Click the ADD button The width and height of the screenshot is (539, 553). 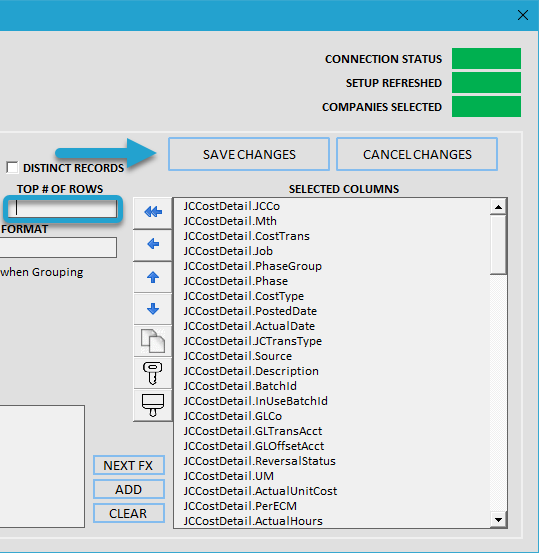tap(129, 489)
